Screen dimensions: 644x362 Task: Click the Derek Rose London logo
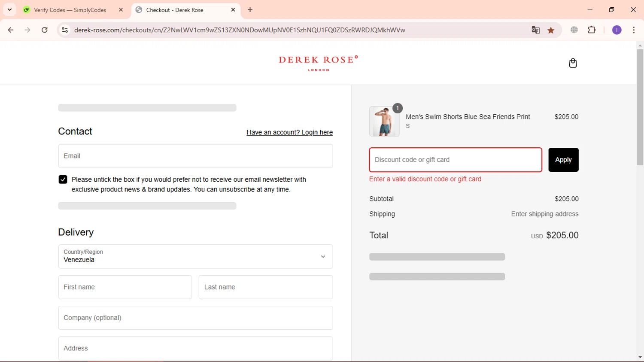pos(318,63)
